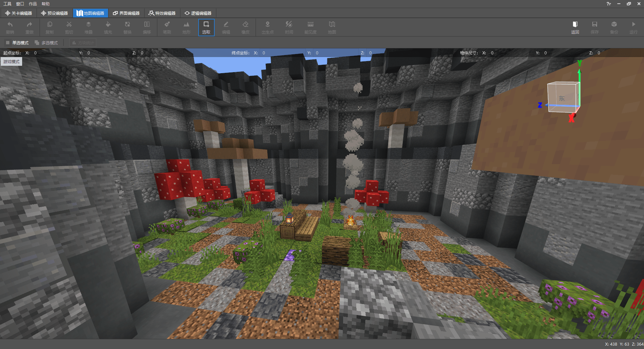Viewport: 644px width, 349px height.
Task: Select the 填充 (fill) bucket tool
Action: click(108, 28)
